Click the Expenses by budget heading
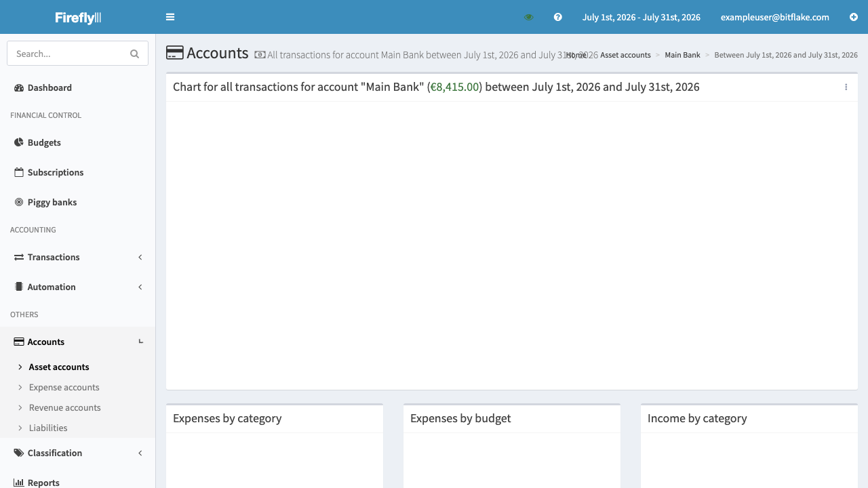This screenshot has width=868, height=488. coord(460,418)
